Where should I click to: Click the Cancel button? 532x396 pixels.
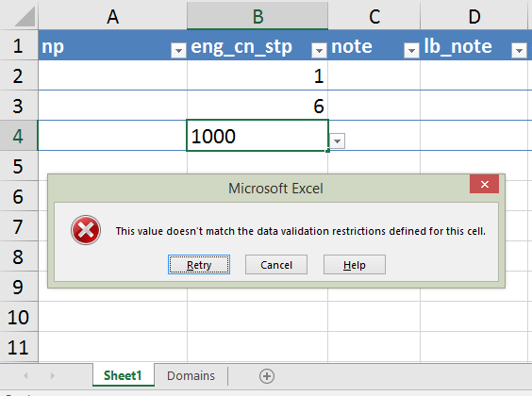(x=276, y=264)
